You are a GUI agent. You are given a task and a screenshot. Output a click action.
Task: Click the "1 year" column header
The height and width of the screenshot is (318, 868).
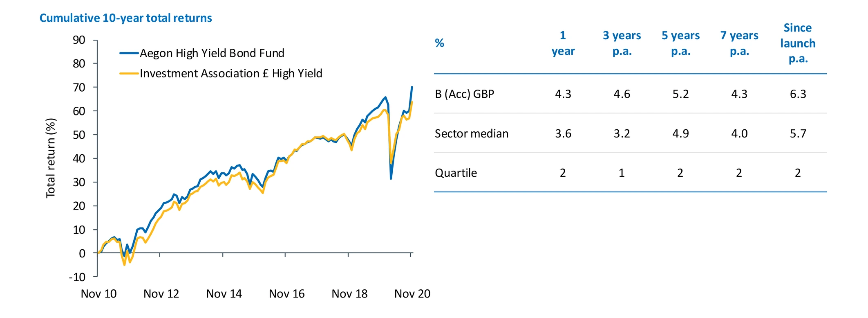point(563,43)
